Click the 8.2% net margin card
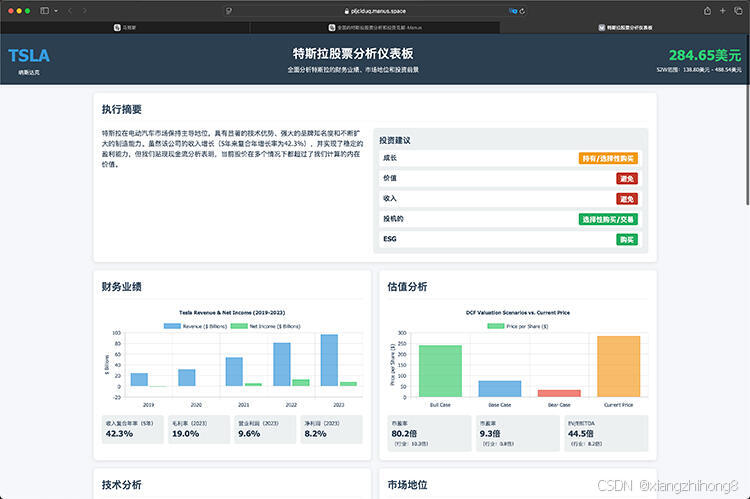Image resolution: width=750 pixels, height=499 pixels. pos(331,429)
